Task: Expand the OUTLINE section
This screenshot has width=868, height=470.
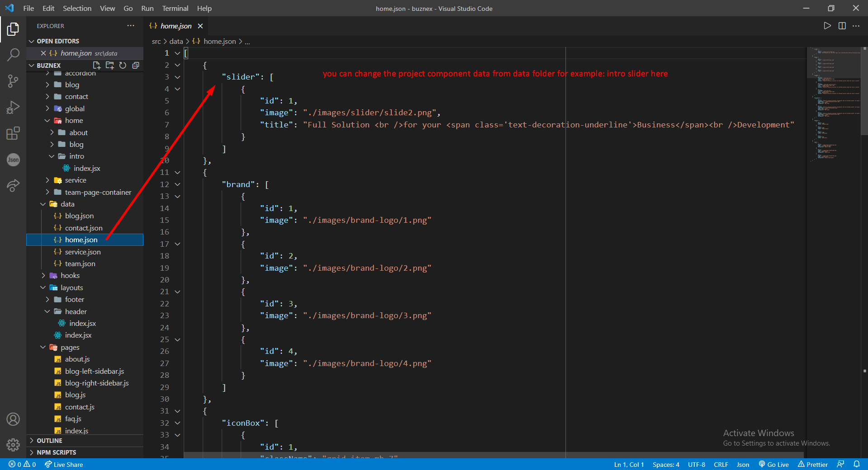Action: (x=85, y=441)
